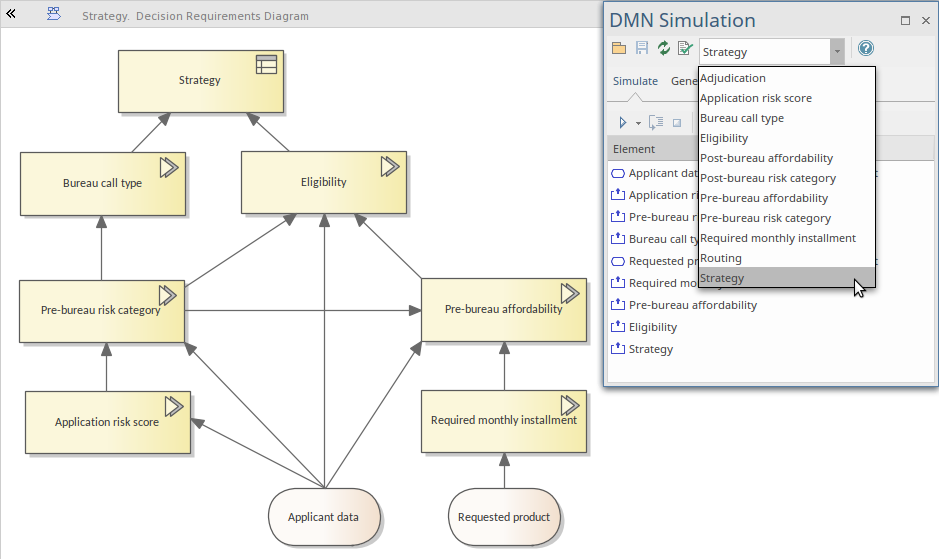
Task: Select Eligibility from the dropdown list
Action: click(x=724, y=138)
